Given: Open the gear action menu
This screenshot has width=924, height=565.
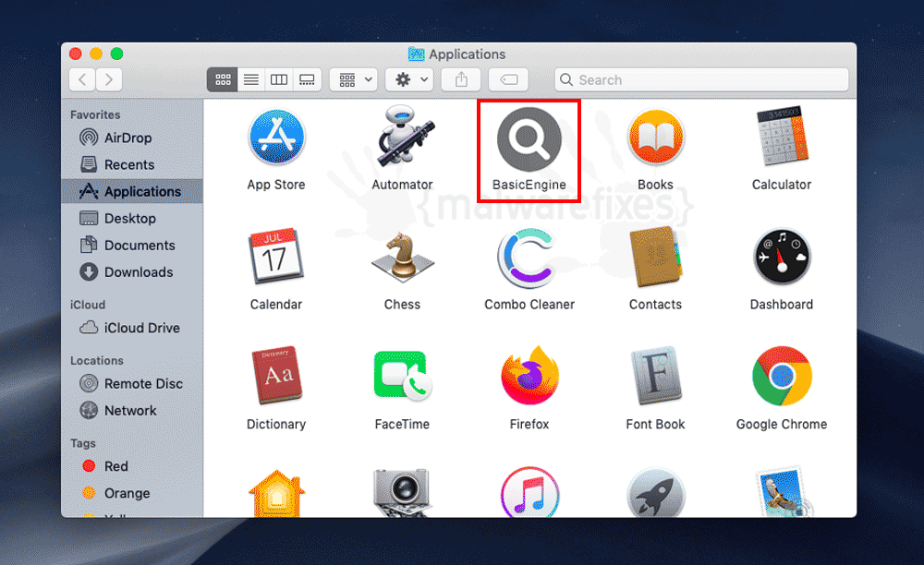Looking at the screenshot, I should click(x=409, y=79).
